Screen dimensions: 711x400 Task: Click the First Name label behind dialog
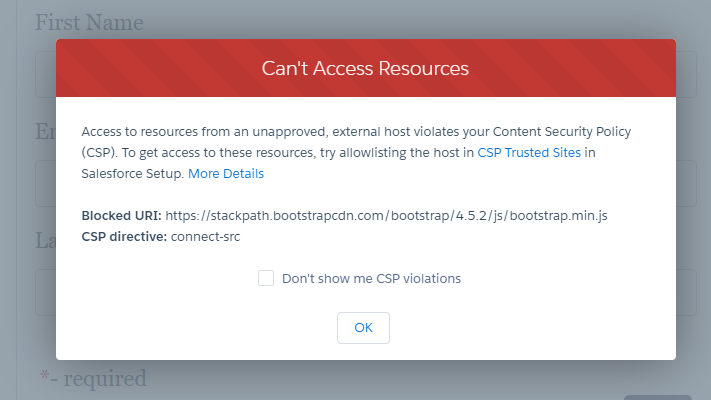pyautogui.click(x=90, y=22)
